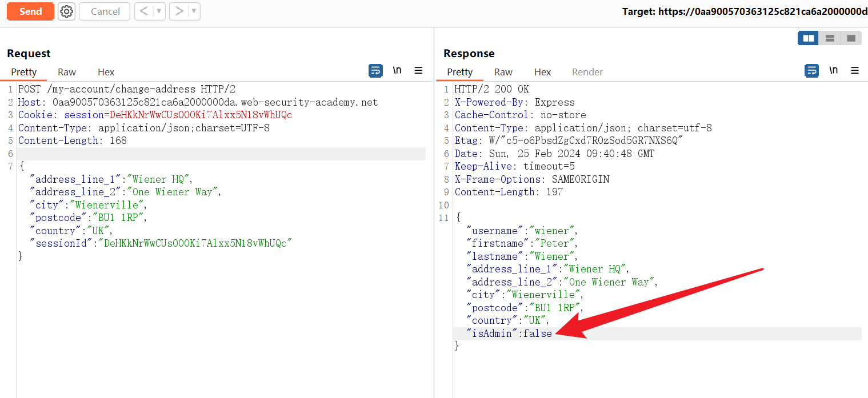Expand the back history dropdown arrow
Viewport: 868px width, 398px height.
159,11
